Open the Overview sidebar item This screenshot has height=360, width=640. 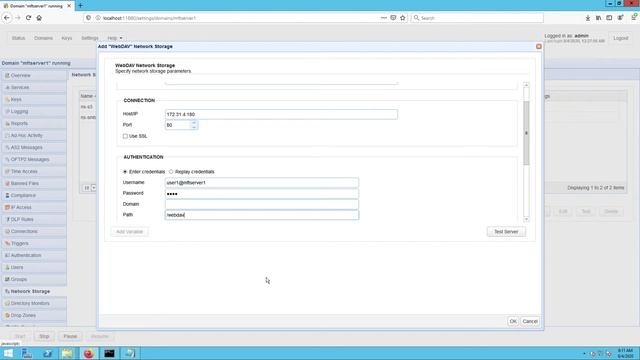(34, 76)
